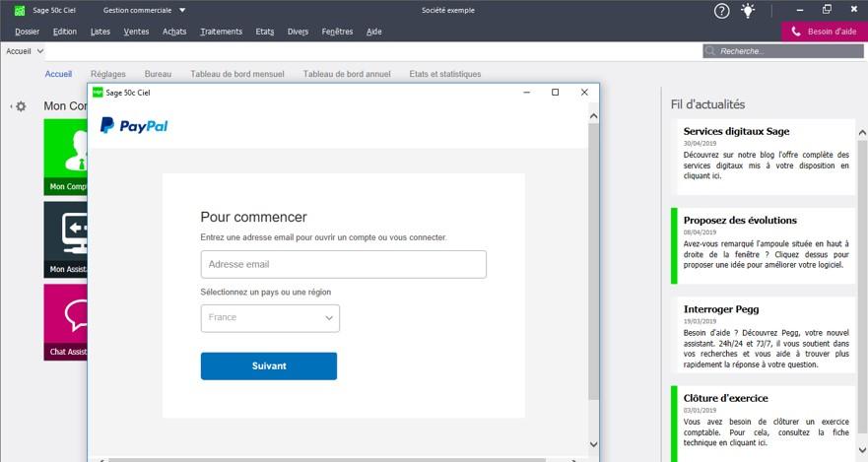The width and height of the screenshot is (868, 462).
Task: Open the Aide menu
Action: 373,32
